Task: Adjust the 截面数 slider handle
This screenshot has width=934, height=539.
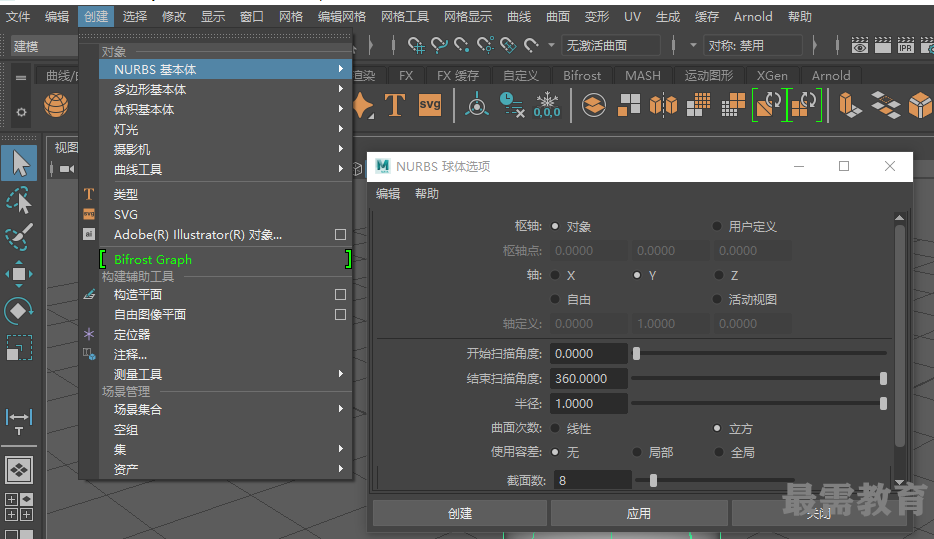Action: coord(653,480)
